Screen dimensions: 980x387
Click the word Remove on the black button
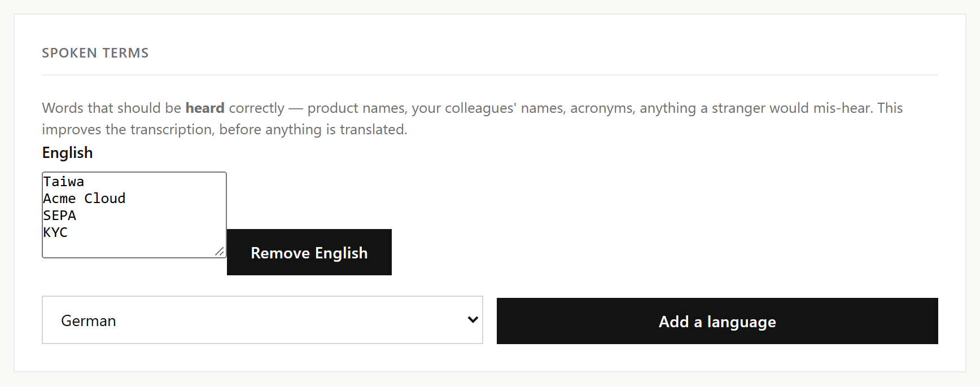pyautogui.click(x=280, y=253)
